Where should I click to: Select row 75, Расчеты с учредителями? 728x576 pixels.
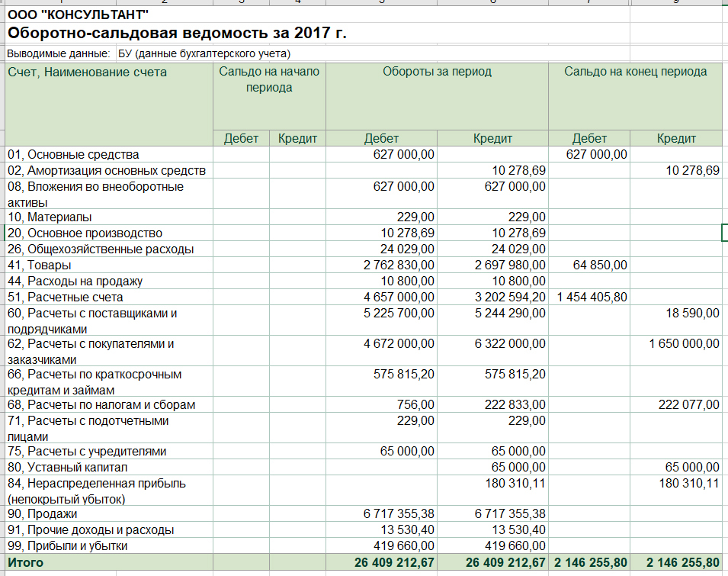click(x=364, y=451)
